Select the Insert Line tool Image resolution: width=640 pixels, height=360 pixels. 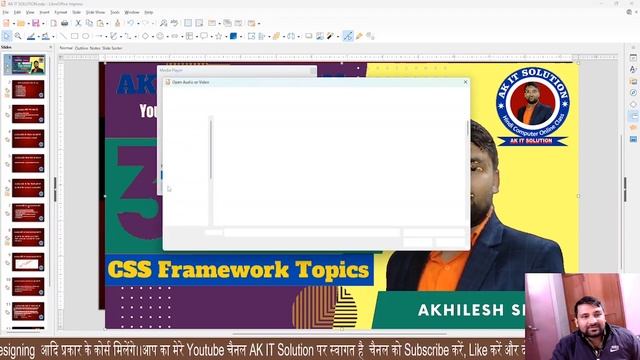click(x=63, y=36)
